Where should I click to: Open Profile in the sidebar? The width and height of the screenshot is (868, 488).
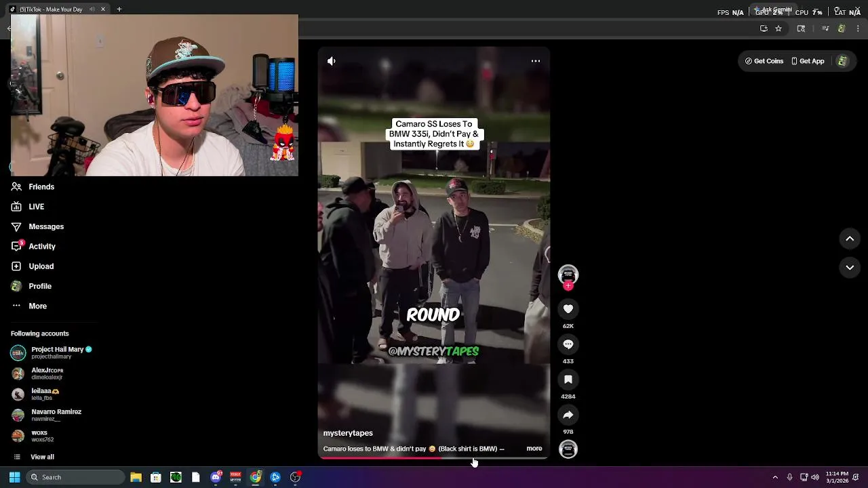(x=31, y=286)
